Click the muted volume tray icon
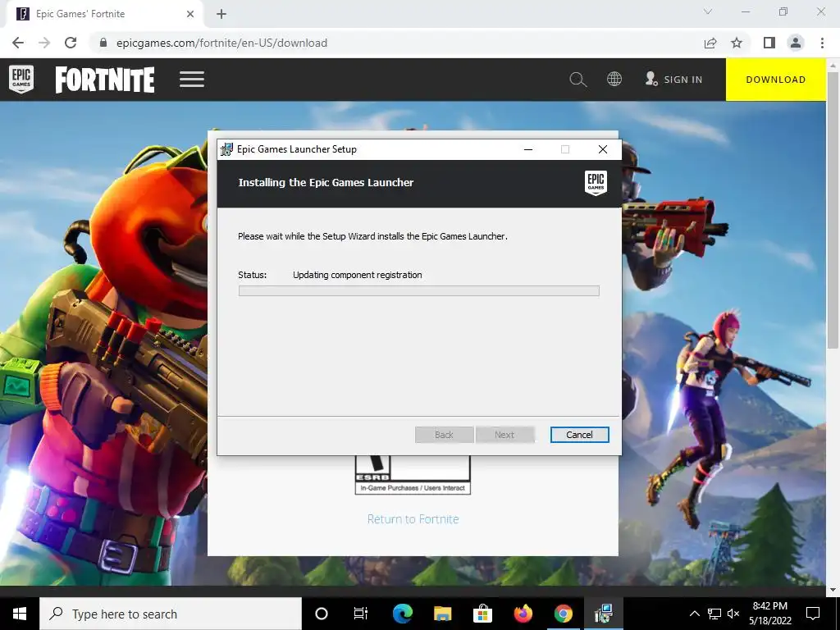 733,614
